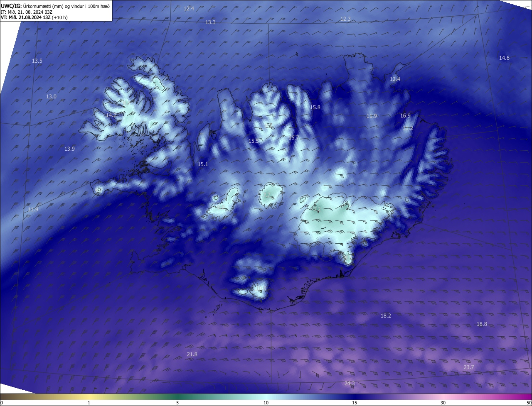This screenshot has width=532, height=406.
Task: Select the 15.1 map value
Action: tap(202, 164)
